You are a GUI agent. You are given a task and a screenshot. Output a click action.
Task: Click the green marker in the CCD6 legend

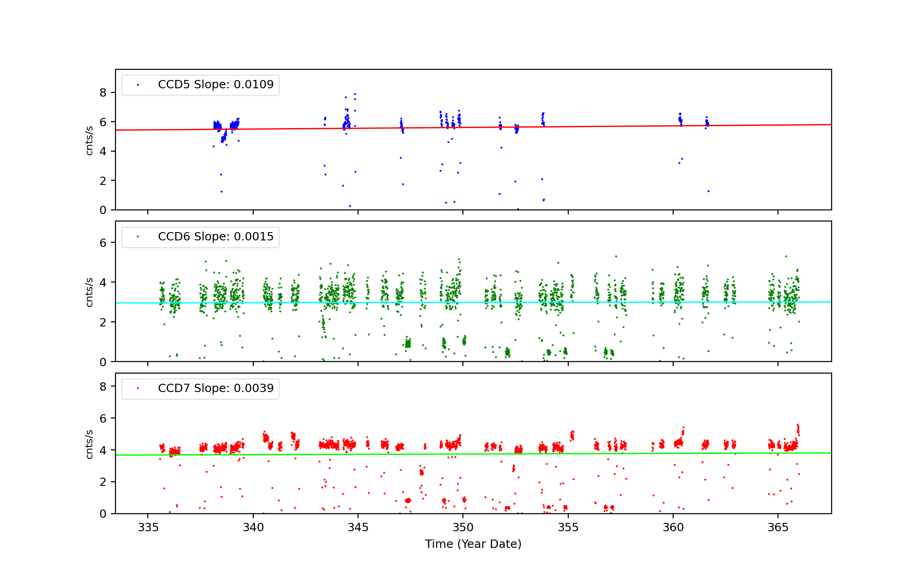click(138, 237)
